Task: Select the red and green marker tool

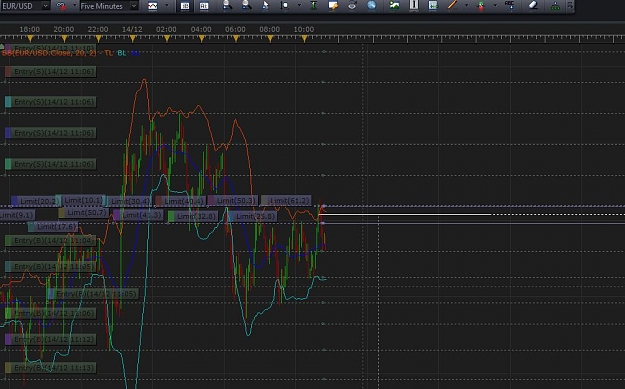Action: pyautogui.click(x=481, y=6)
